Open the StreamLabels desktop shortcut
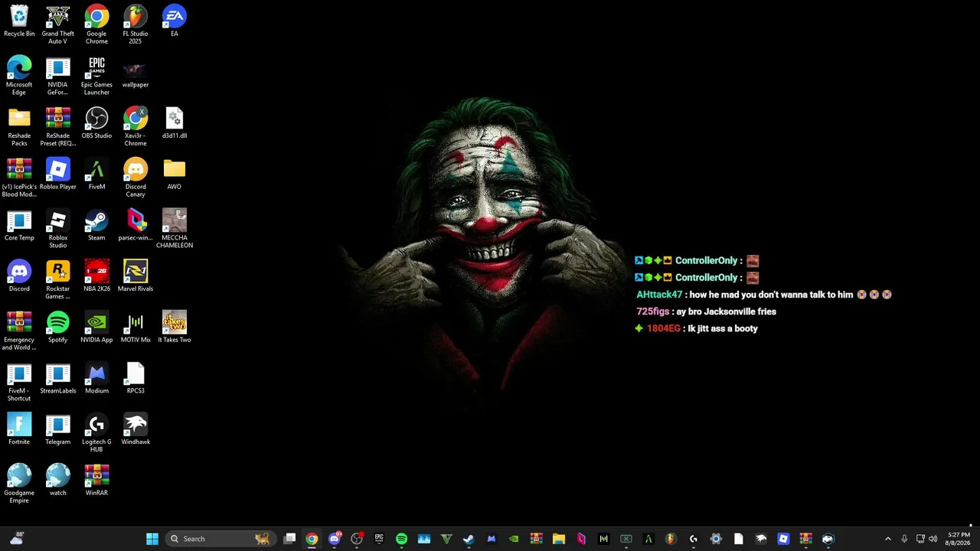The image size is (980, 551). [x=58, y=380]
